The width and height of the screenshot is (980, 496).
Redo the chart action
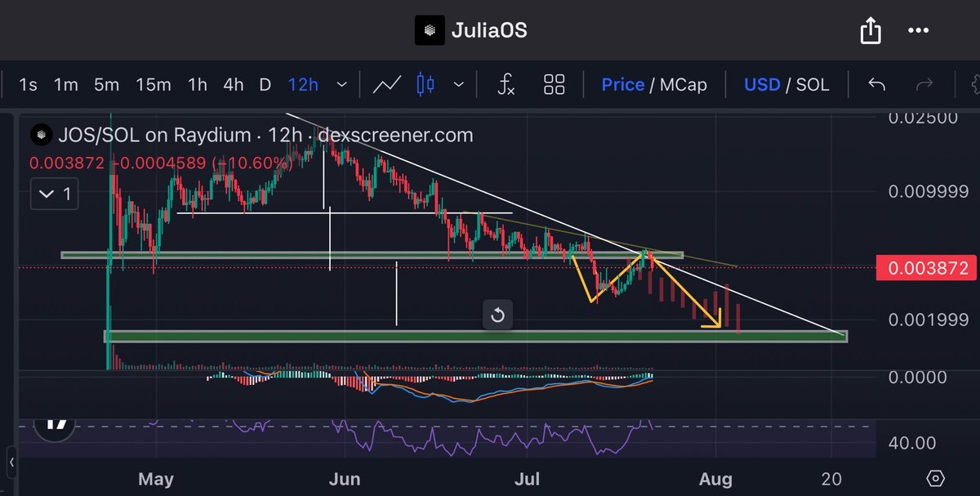(x=924, y=84)
